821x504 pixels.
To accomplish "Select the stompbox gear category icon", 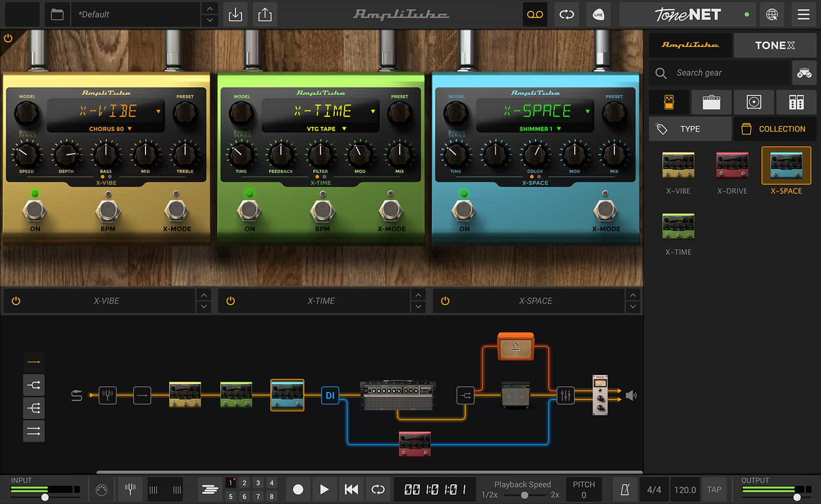I will 669,102.
